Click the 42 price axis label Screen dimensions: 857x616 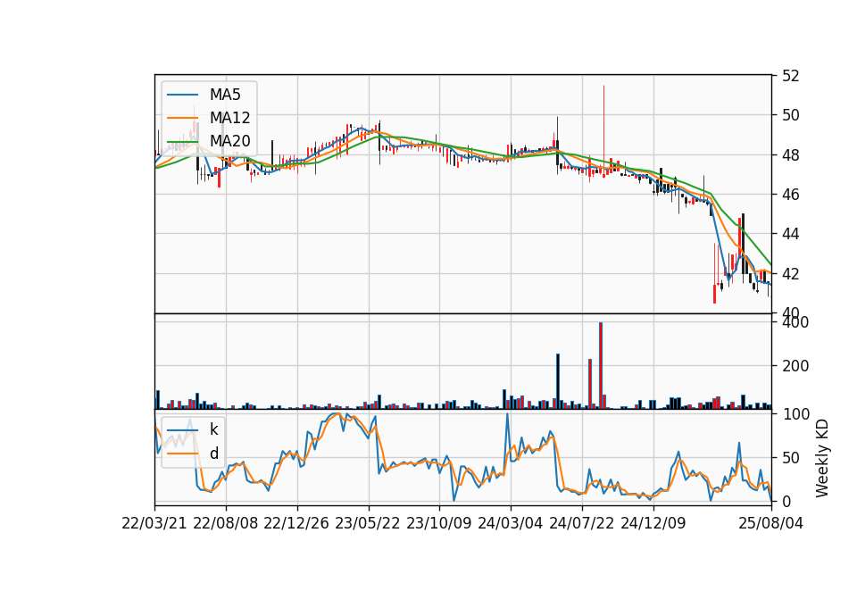pos(790,274)
